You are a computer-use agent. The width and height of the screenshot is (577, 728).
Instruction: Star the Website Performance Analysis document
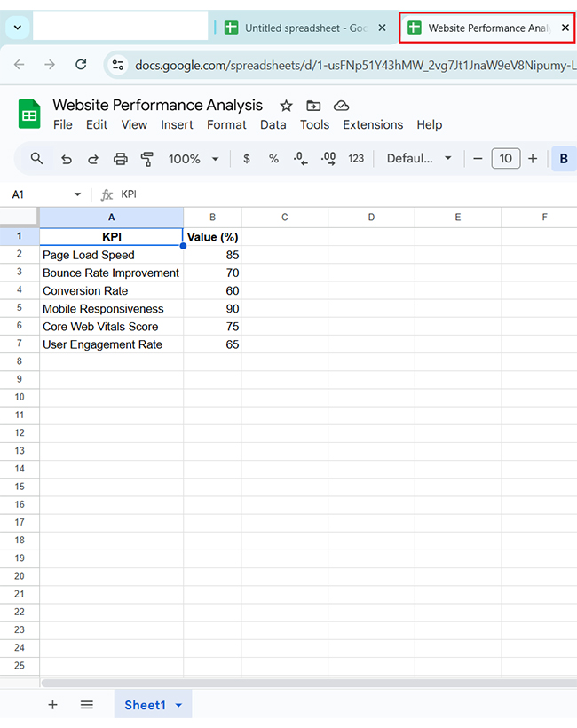click(286, 106)
